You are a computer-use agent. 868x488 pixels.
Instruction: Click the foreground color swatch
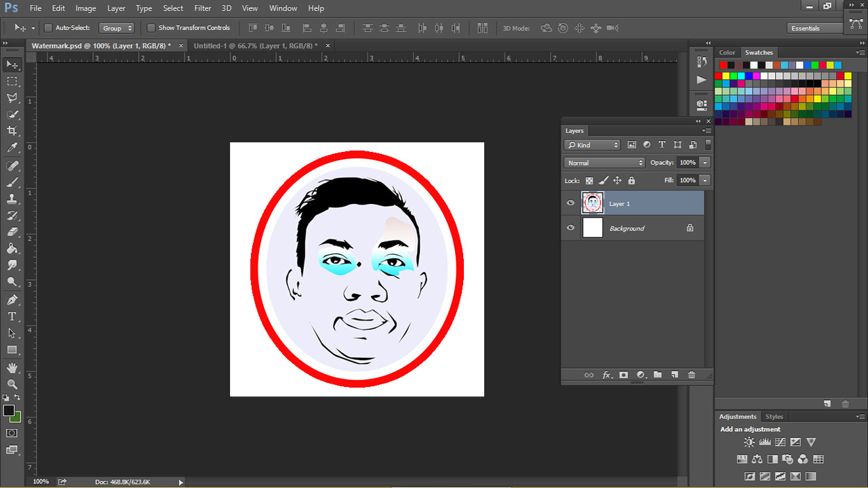[x=9, y=411]
